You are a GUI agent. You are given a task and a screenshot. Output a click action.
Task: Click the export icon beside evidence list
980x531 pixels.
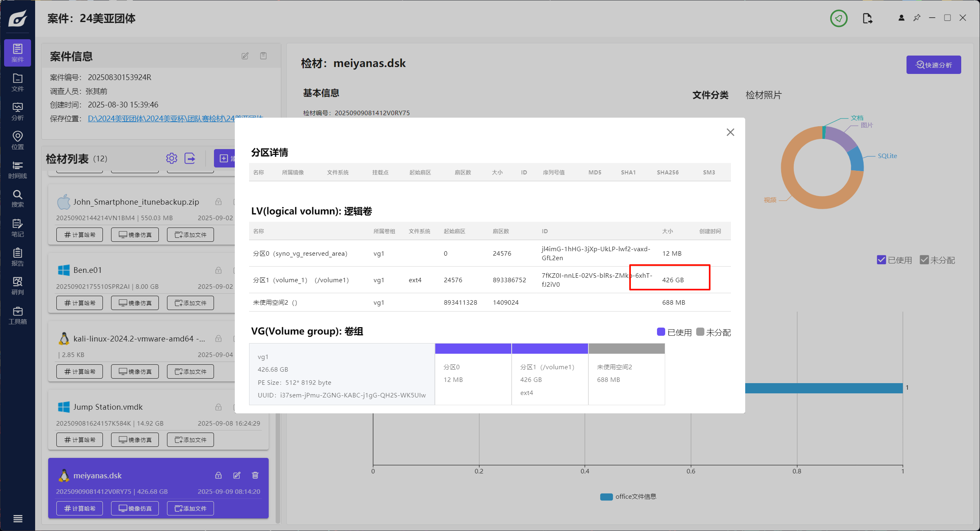point(190,158)
